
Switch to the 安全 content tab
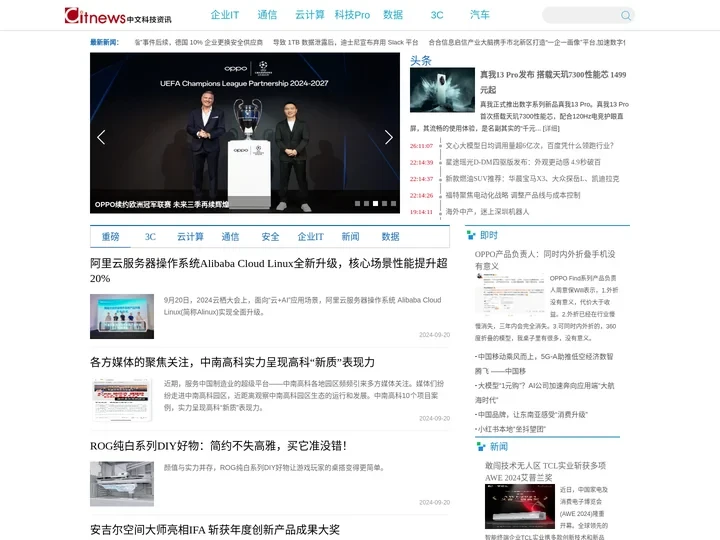coord(270,236)
